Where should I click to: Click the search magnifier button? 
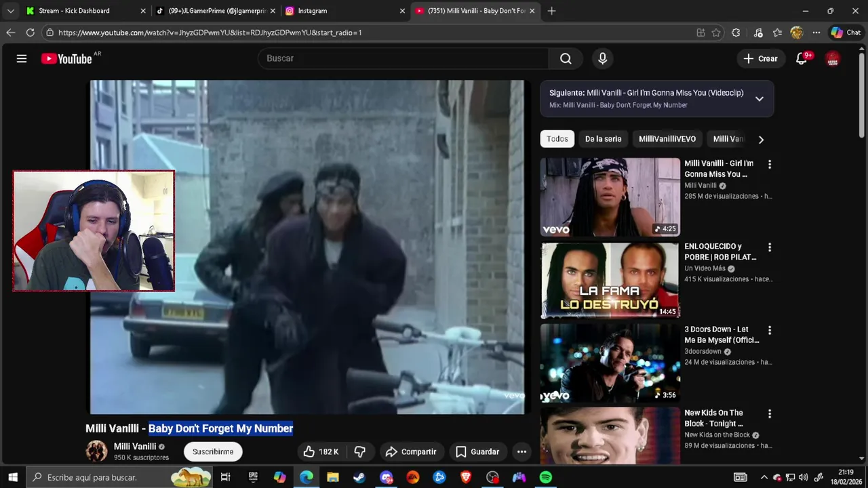coord(566,58)
